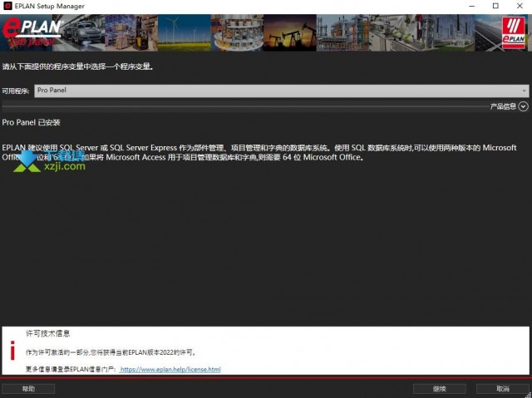Click the red EPLAN logo at banner right
The image size is (532, 398).
(514, 33)
